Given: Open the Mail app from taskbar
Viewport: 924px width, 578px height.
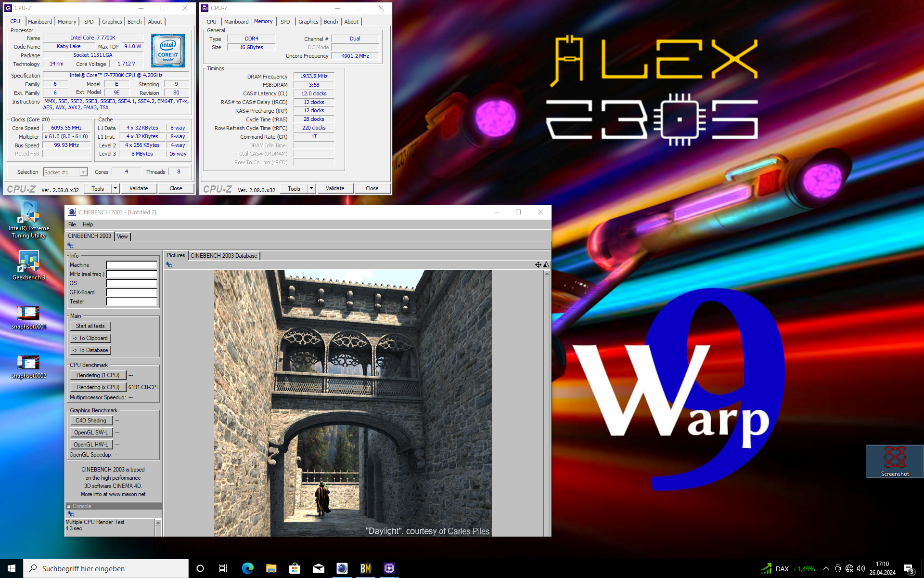Looking at the screenshot, I should tap(318, 568).
